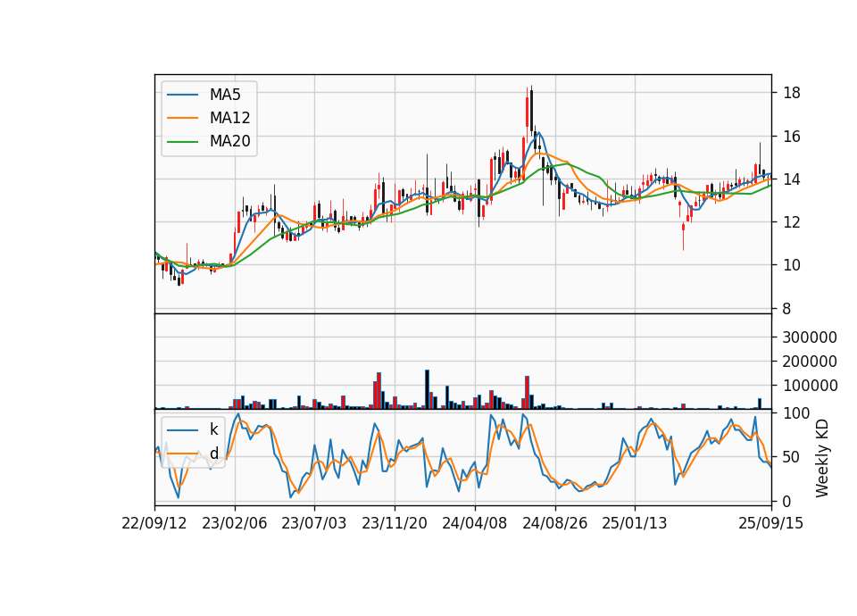This screenshot has height=616, width=857.
Task: Click the 22/09/12 date tick label
Action: tap(154, 523)
